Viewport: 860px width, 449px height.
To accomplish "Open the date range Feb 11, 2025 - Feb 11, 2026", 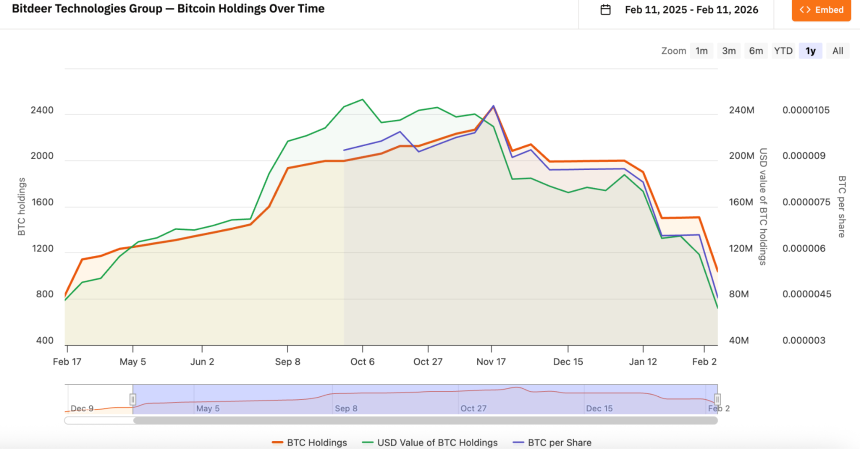I will point(691,10).
